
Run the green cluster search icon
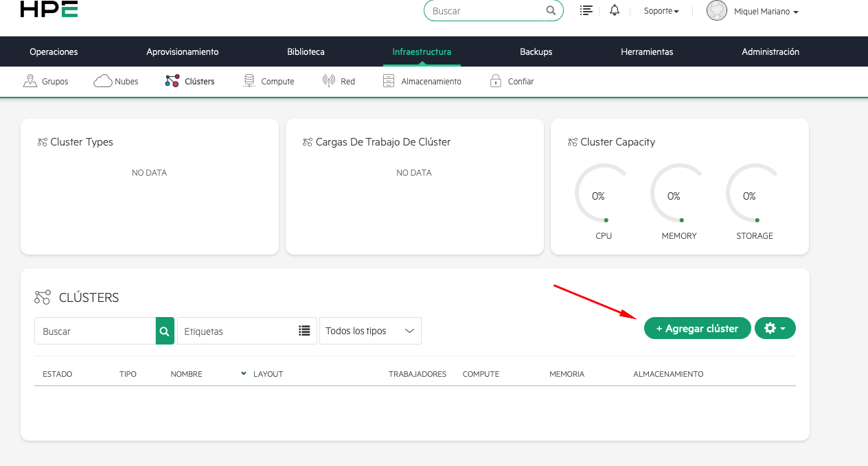164,330
